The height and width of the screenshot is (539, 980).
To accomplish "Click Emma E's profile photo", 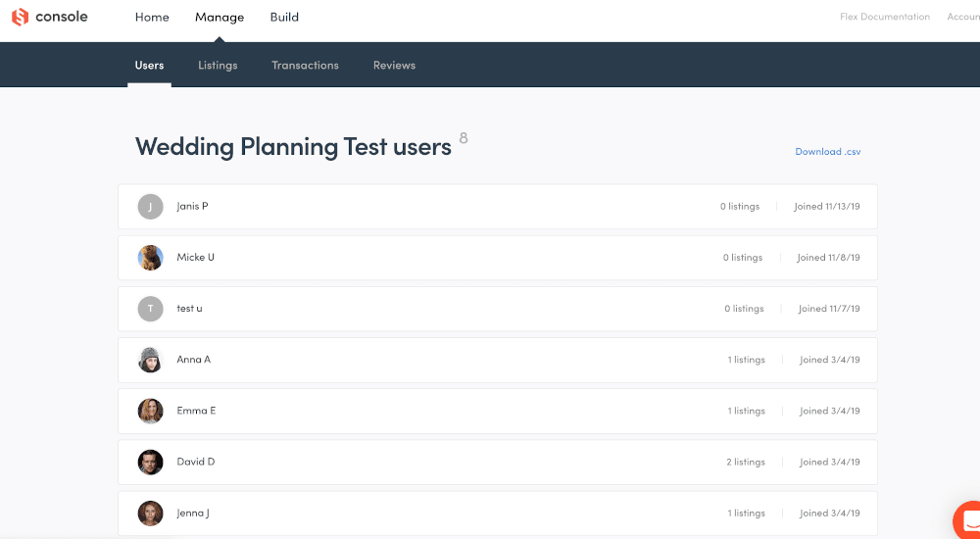I will 150,411.
